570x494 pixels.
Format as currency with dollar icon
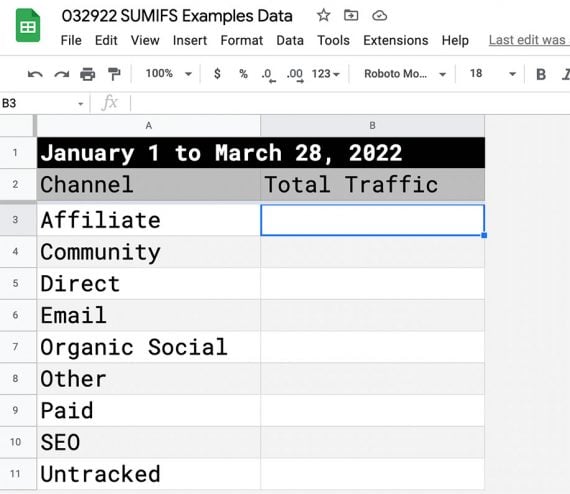(217, 74)
